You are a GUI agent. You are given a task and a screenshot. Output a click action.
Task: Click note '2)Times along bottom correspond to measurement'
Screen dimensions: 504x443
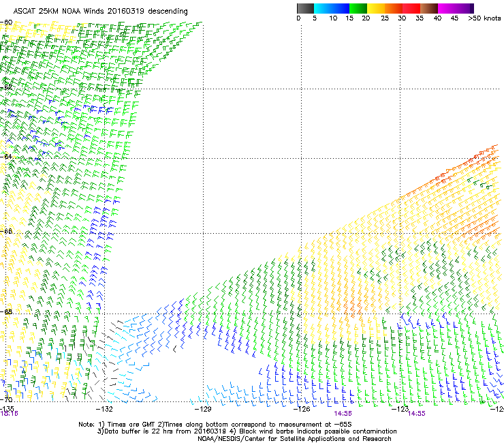point(240,425)
